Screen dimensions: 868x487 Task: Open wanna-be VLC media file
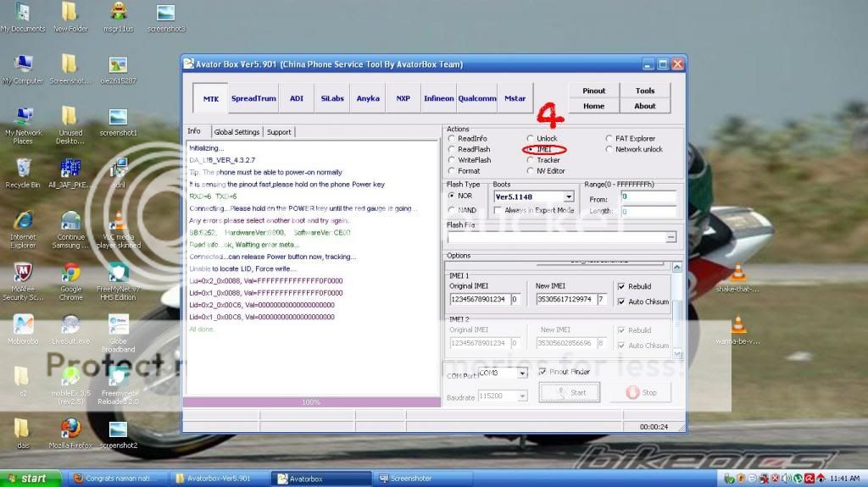point(737,330)
